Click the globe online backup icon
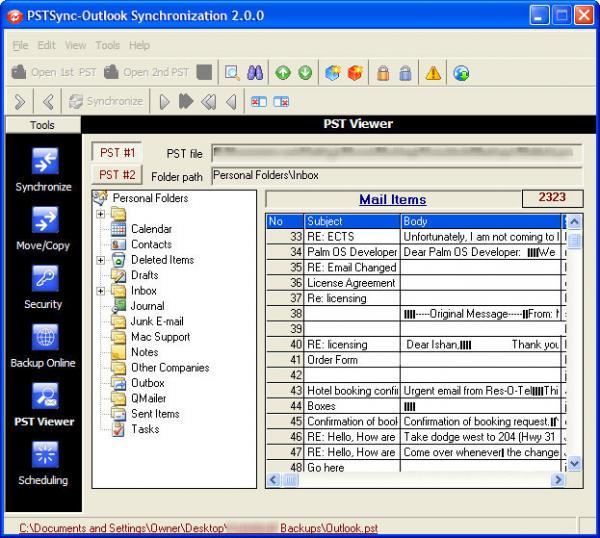Viewport: 600px width, 538px height. [x=461, y=72]
